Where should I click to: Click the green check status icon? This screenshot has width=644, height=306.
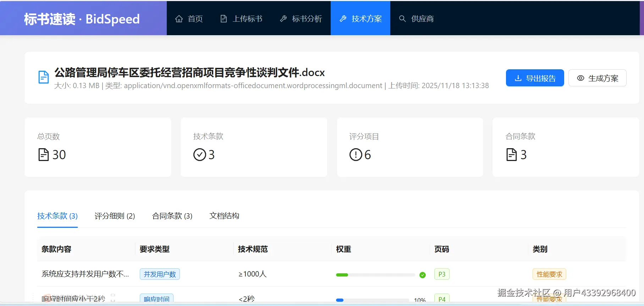point(423,275)
